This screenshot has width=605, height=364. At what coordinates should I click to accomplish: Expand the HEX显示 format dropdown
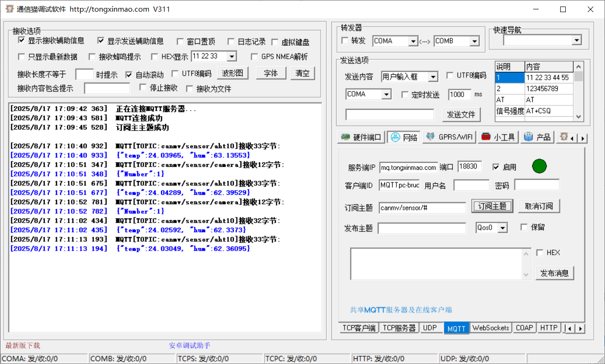[x=232, y=56]
